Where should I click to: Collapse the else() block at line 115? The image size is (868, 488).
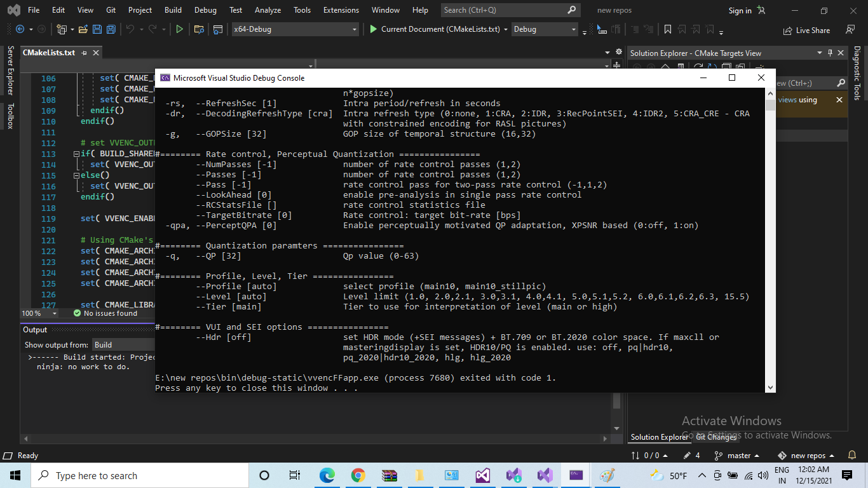tap(75, 175)
